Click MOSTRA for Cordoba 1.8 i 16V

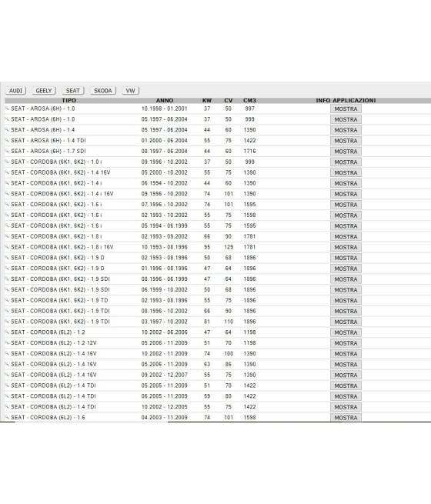pos(346,247)
